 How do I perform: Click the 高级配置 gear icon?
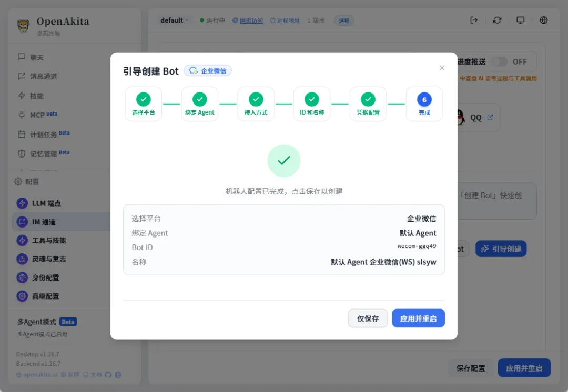point(22,296)
